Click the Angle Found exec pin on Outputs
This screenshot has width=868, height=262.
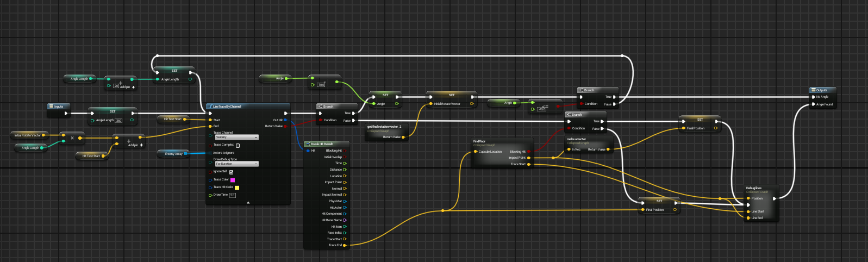pos(813,104)
